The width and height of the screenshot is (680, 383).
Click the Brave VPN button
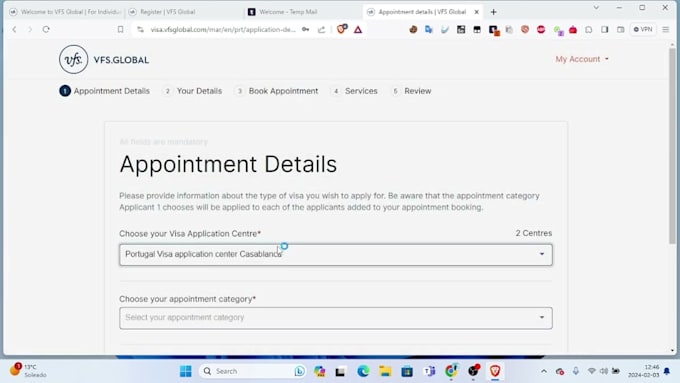pos(643,29)
